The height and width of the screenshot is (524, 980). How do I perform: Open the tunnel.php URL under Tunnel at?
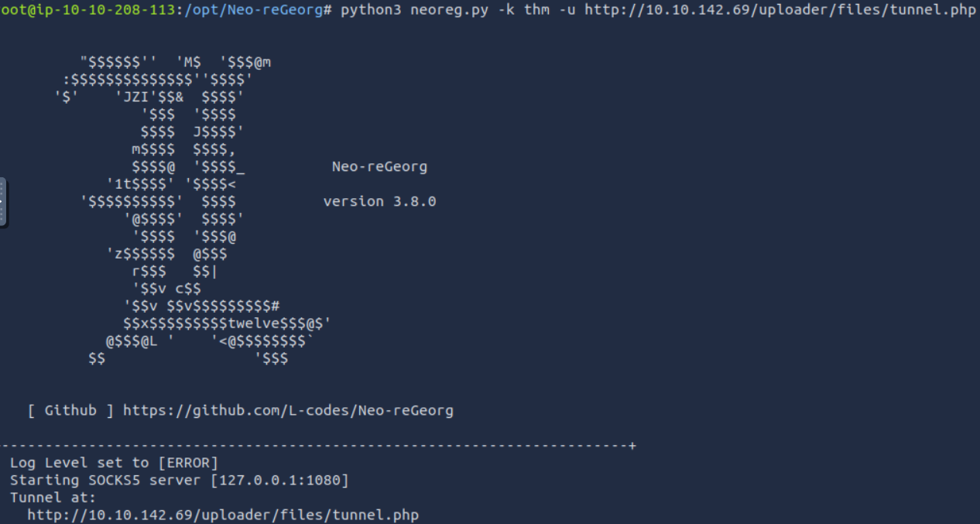pyautogui.click(x=223, y=515)
